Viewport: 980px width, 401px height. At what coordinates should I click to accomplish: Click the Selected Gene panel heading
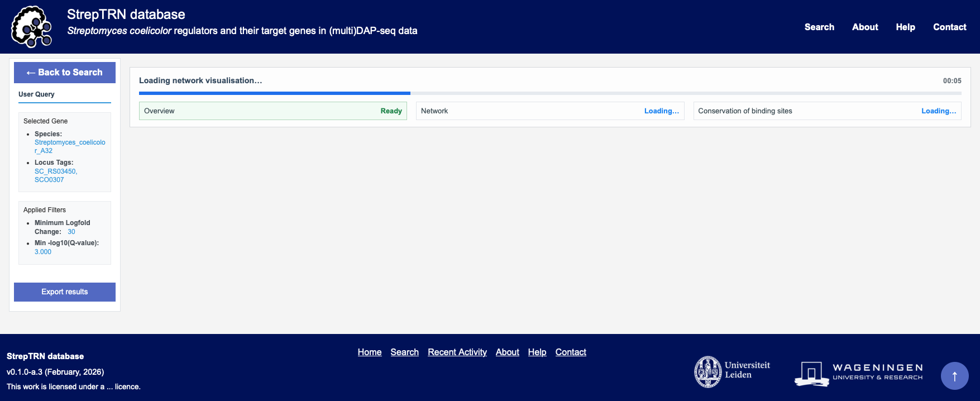45,121
